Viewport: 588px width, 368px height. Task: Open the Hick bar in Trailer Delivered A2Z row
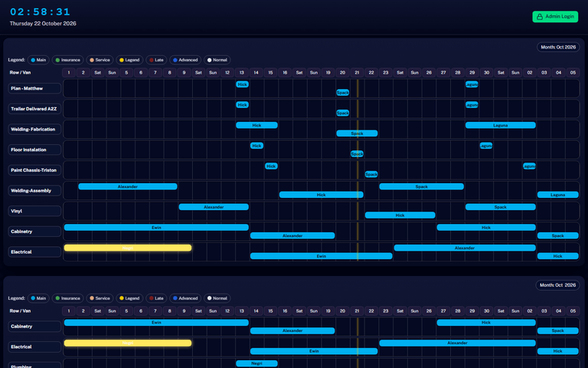tap(242, 105)
